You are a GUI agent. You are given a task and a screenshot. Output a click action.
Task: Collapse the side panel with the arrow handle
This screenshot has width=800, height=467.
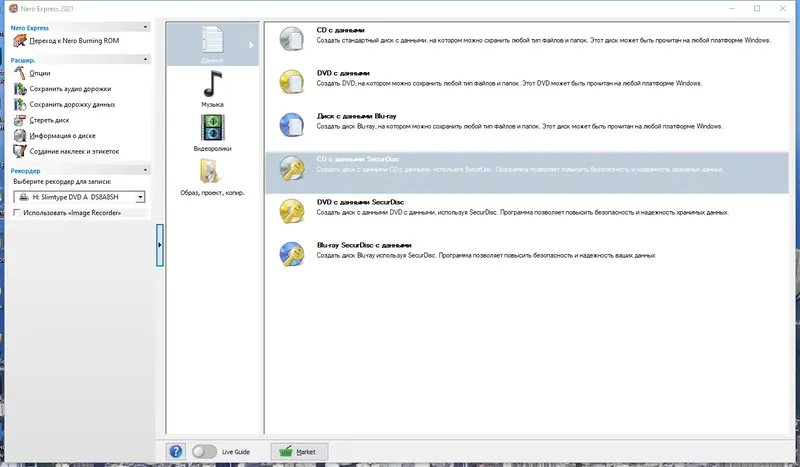point(160,245)
